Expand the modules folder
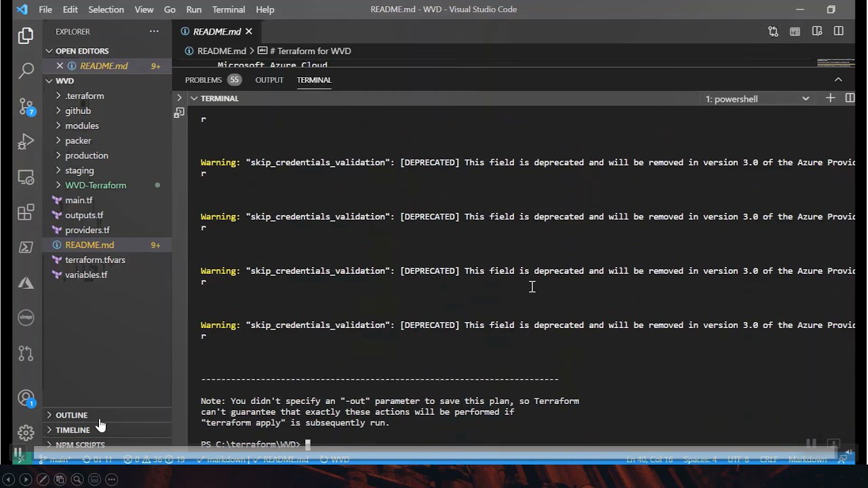868x488 pixels. tap(81, 125)
